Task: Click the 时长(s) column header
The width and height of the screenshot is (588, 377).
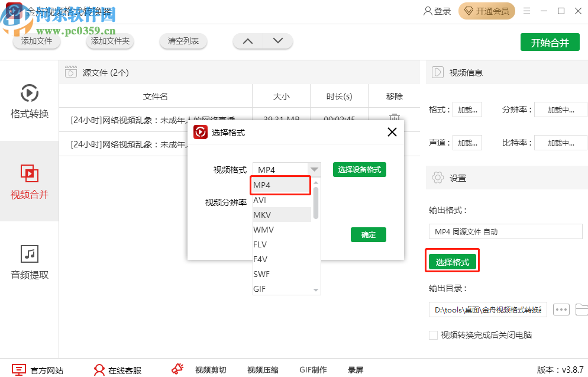Action: pos(340,96)
